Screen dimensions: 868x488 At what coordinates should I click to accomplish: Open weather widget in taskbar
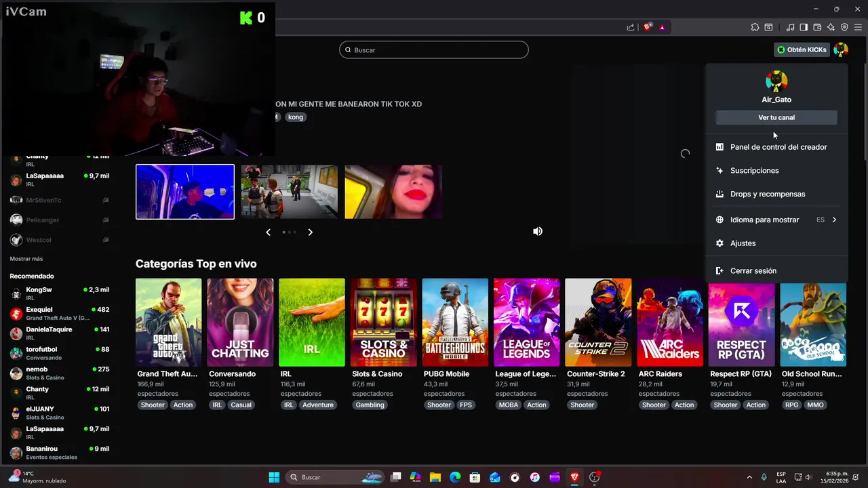37,477
